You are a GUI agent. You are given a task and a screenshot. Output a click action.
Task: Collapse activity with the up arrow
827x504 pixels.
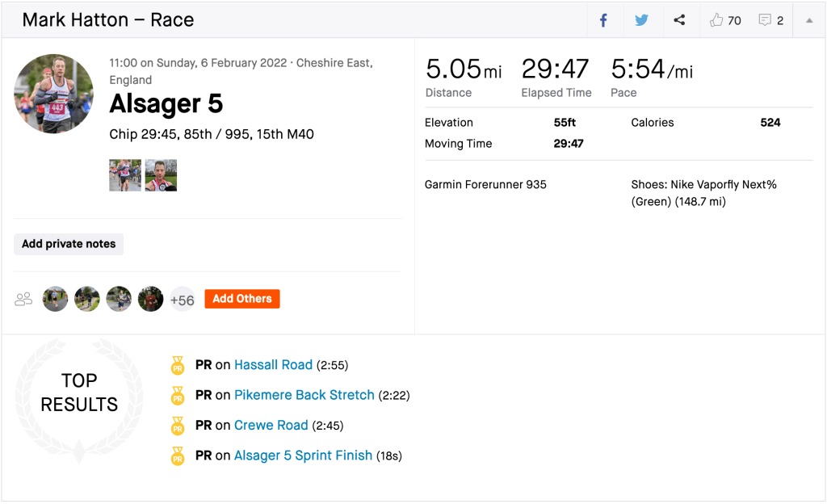coord(808,20)
